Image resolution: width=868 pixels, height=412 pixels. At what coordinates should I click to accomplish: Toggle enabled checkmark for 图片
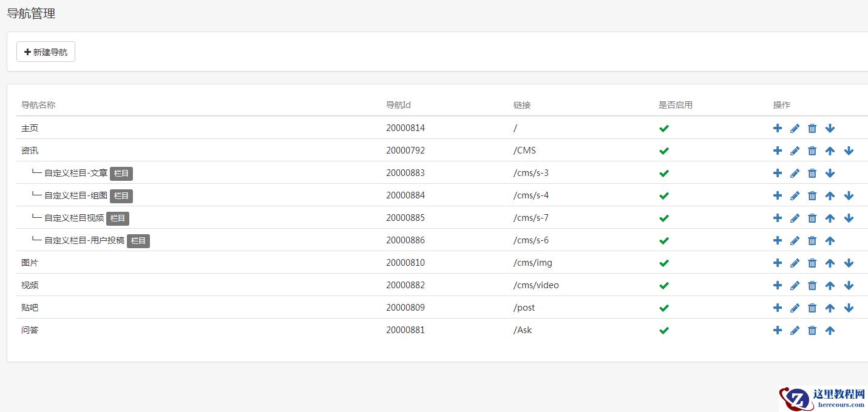664,263
